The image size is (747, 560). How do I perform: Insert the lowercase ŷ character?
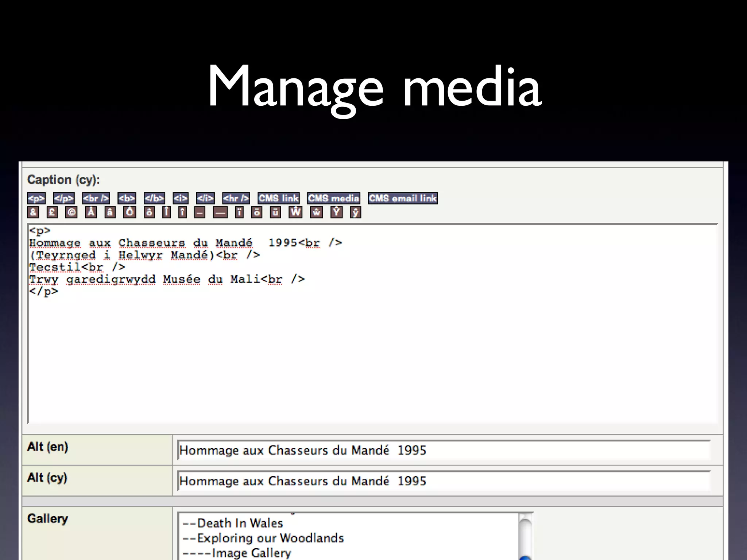[356, 212]
